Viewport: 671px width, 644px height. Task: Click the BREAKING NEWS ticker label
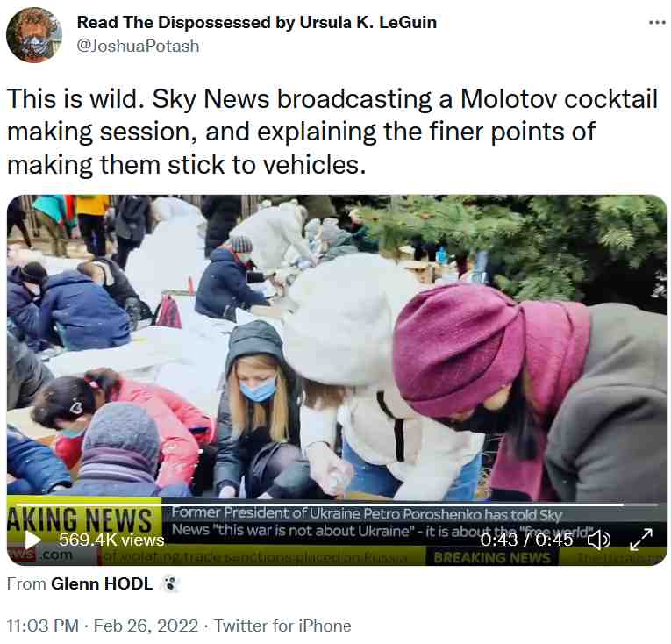[x=492, y=557]
